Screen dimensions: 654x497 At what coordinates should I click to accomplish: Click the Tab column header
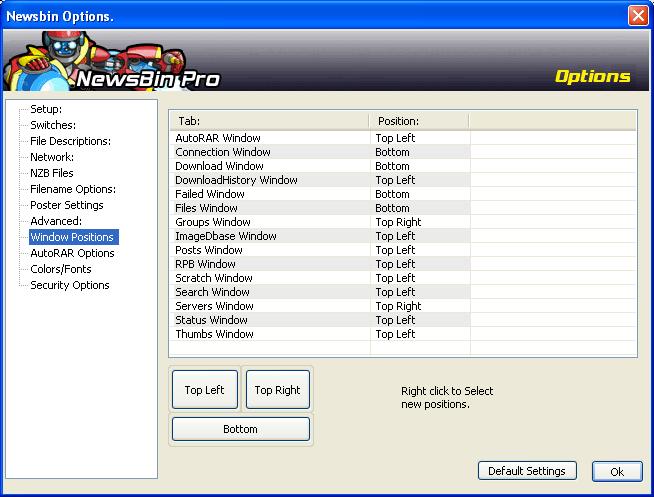tap(268, 121)
